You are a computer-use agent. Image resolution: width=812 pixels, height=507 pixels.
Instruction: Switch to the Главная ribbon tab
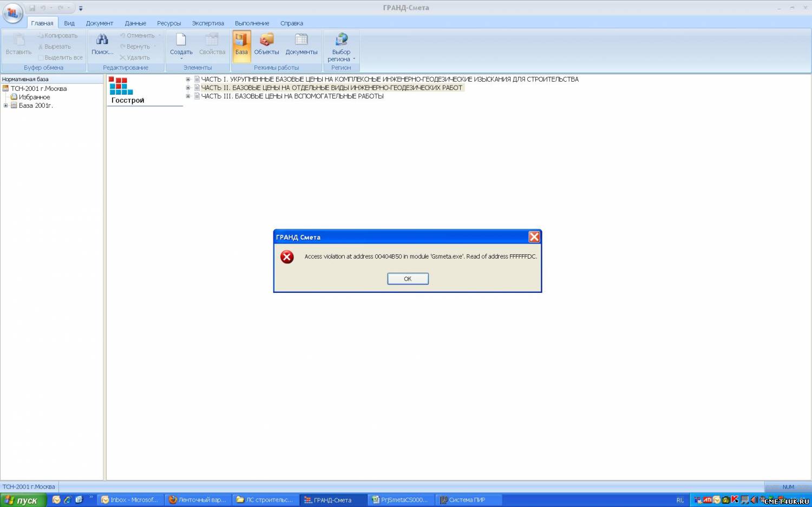coord(42,23)
